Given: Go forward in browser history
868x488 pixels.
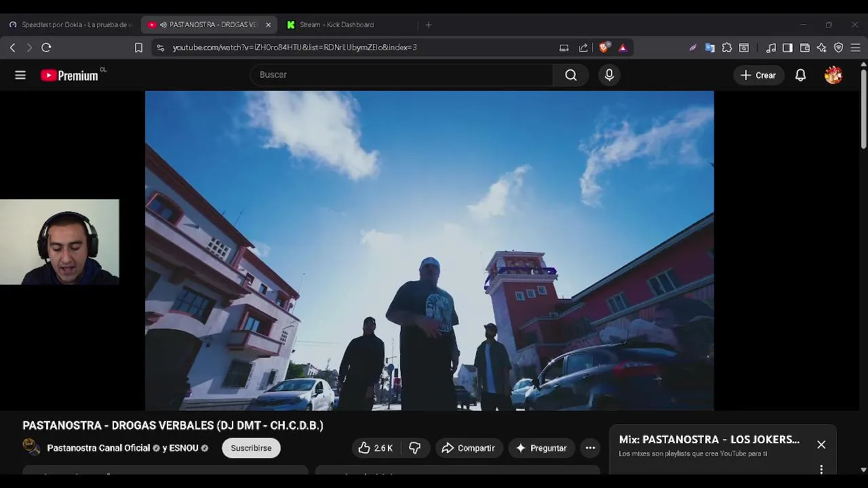Looking at the screenshot, I should 29,47.
